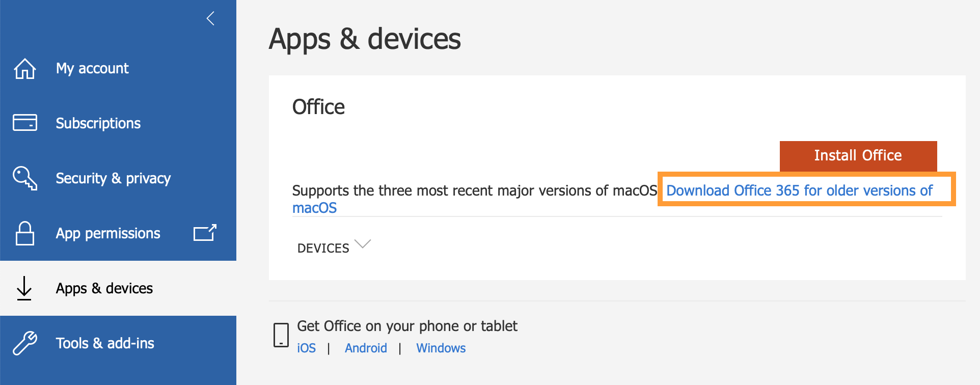Viewport: 980px width, 385px height.
Task: Click the Apps & devices download arrow icon
Action: click(x=24, y=288)
